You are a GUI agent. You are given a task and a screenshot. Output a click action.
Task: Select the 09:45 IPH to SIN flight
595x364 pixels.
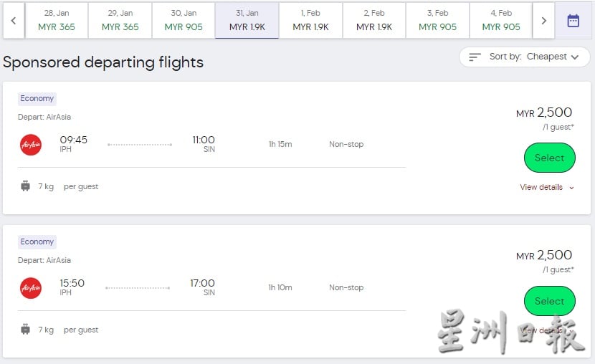[x=549, y=158]
